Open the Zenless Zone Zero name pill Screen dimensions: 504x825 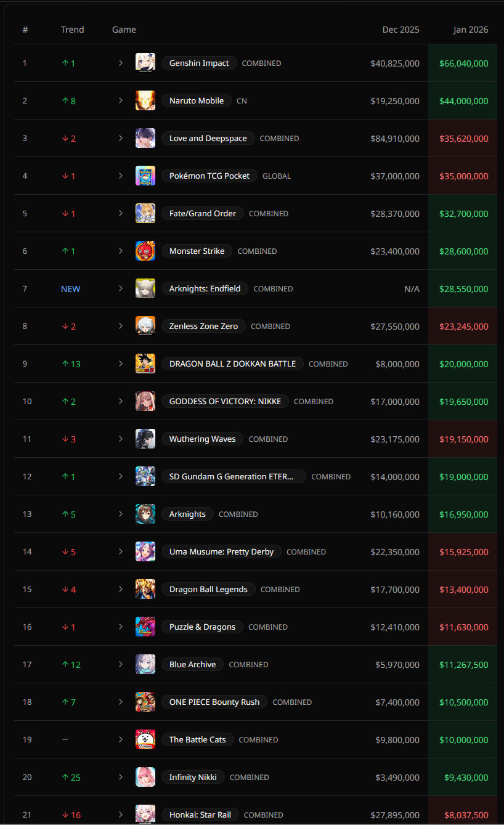[203, 326]
